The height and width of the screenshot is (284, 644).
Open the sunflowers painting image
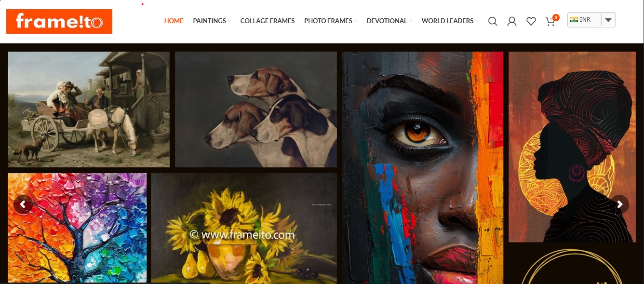click(244, 228)
